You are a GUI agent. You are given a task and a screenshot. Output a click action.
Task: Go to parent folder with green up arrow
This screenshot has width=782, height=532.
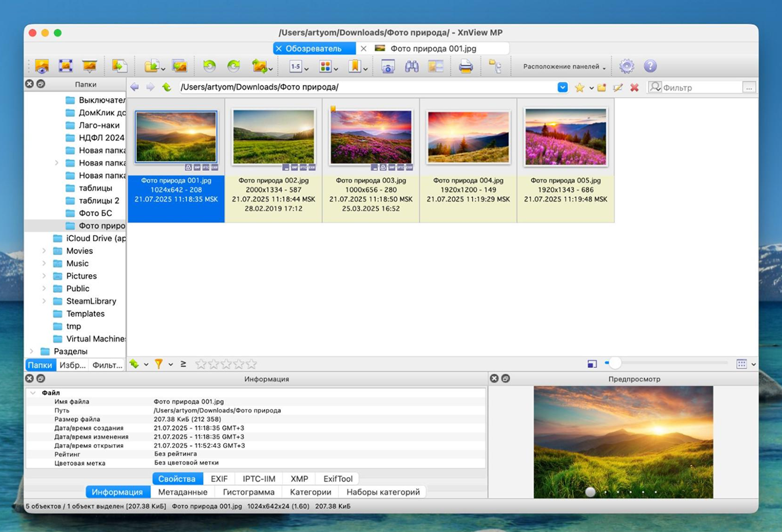click(167, 87)
